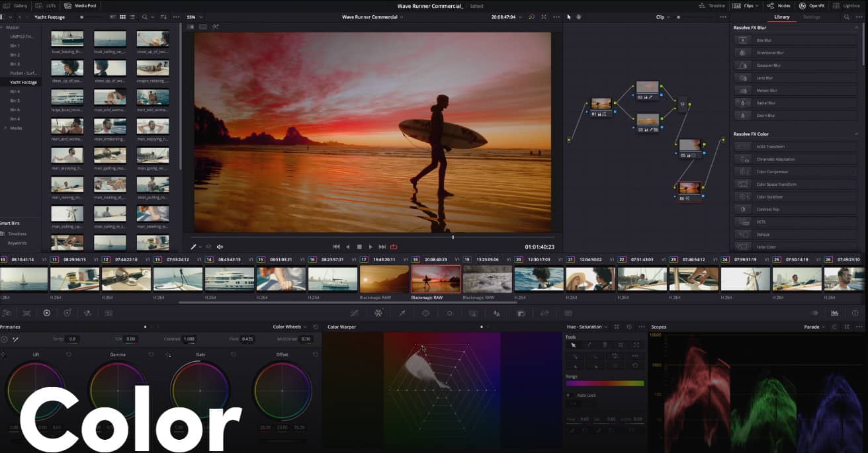Screen dimensions: 868x453
Task: Open the Parade scopes dropdown
Action: coord(814,327)
